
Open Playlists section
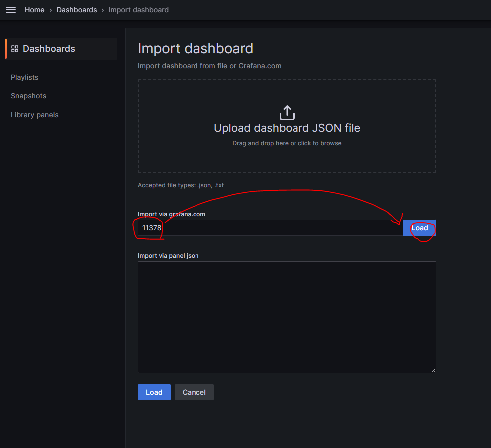coord(24,77)
